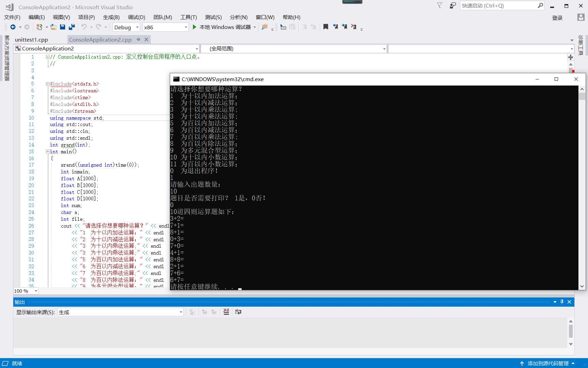Screen dimensions: 588x368
Task: Open the 工具(T) menu
Action: (x=189, y=17)
